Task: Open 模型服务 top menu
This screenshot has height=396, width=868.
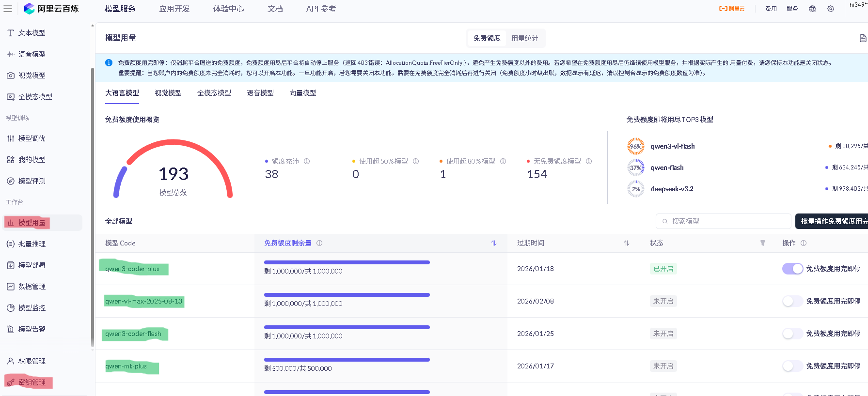Action: click(x=120, y=9)
